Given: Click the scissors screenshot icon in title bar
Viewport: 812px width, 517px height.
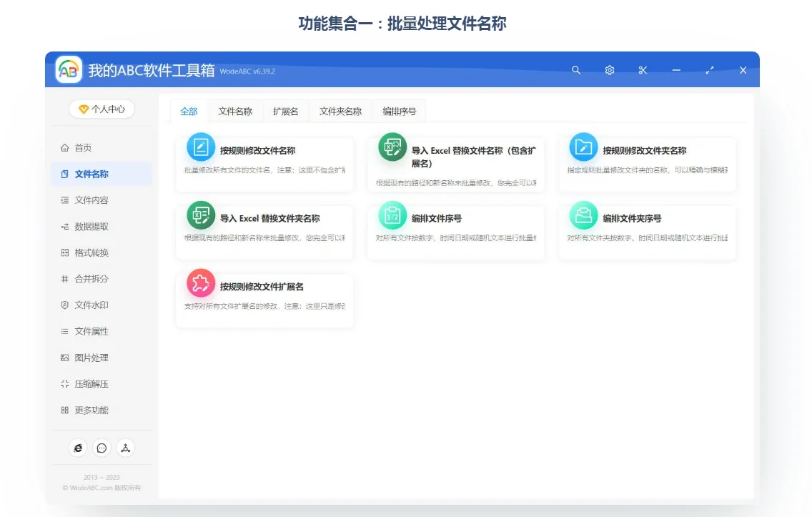Looking at the screenshot, I should click(643, 70).
